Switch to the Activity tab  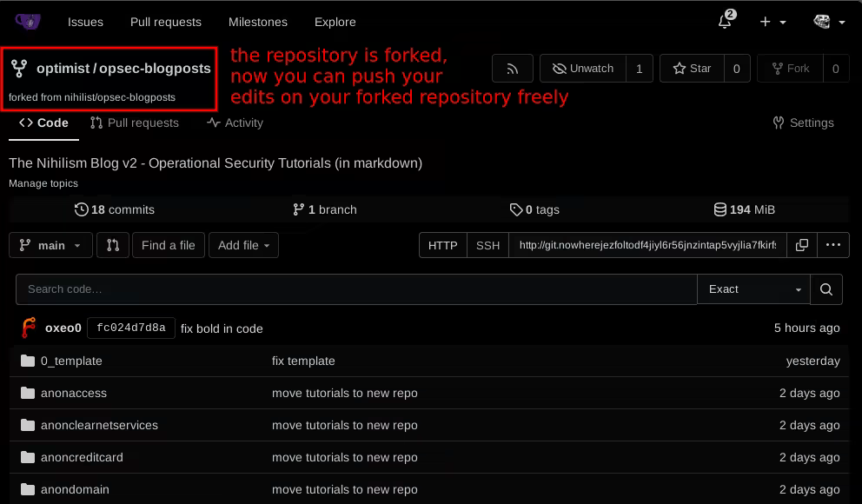[235, 123]
